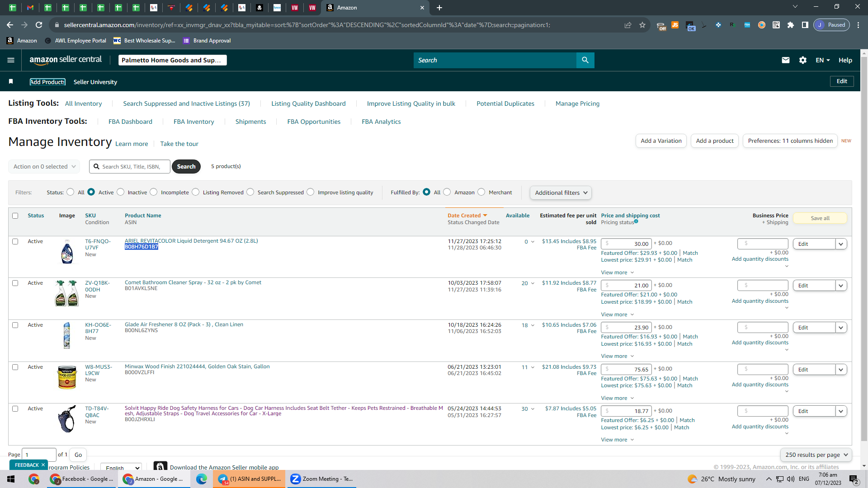
Task: Click the bookmark flag icon beside Add Products
Action: point(11,81)
